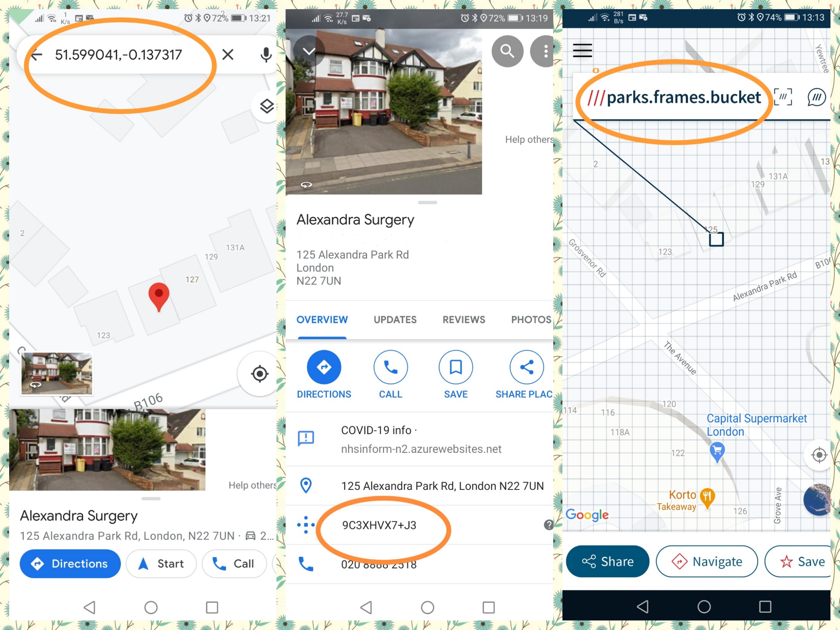The height and width of the screenshot is (630, 840).
Task: Switch to the UPDATES tab
Action: click(x=395, y=320)
